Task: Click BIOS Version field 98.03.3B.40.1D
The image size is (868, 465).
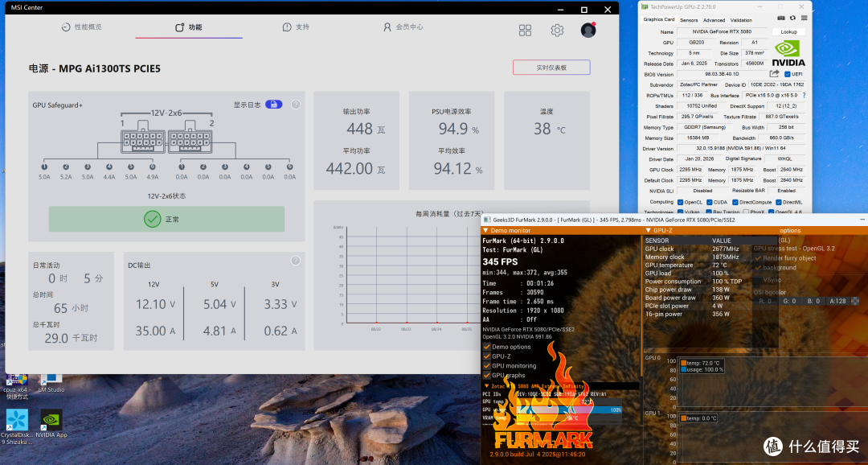Action: point(721,74)
